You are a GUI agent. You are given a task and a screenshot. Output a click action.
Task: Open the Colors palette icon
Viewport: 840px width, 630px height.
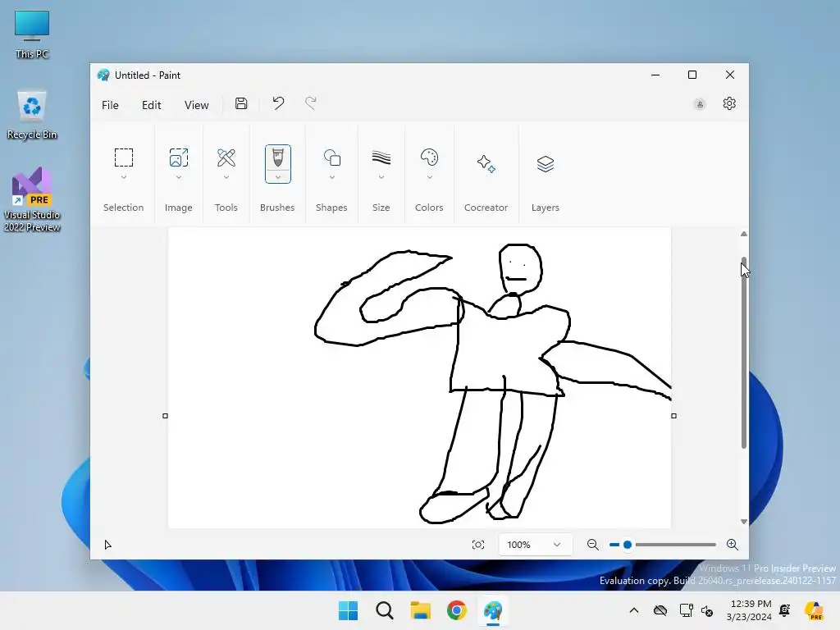point(429,157)
